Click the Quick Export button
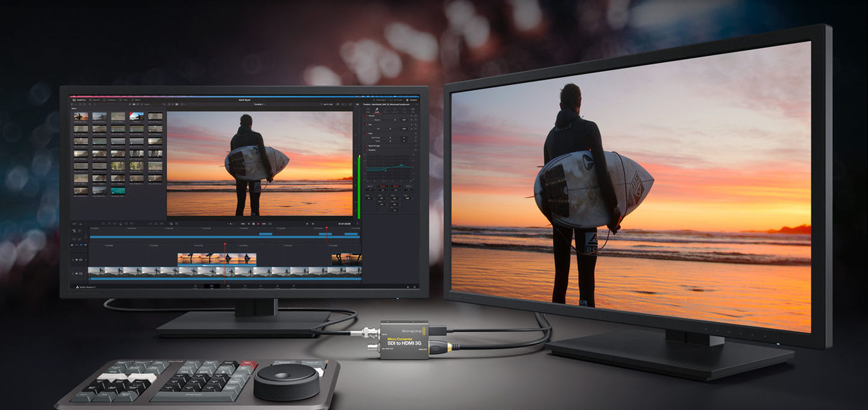868x410 pixels. (x=379, y=100)
